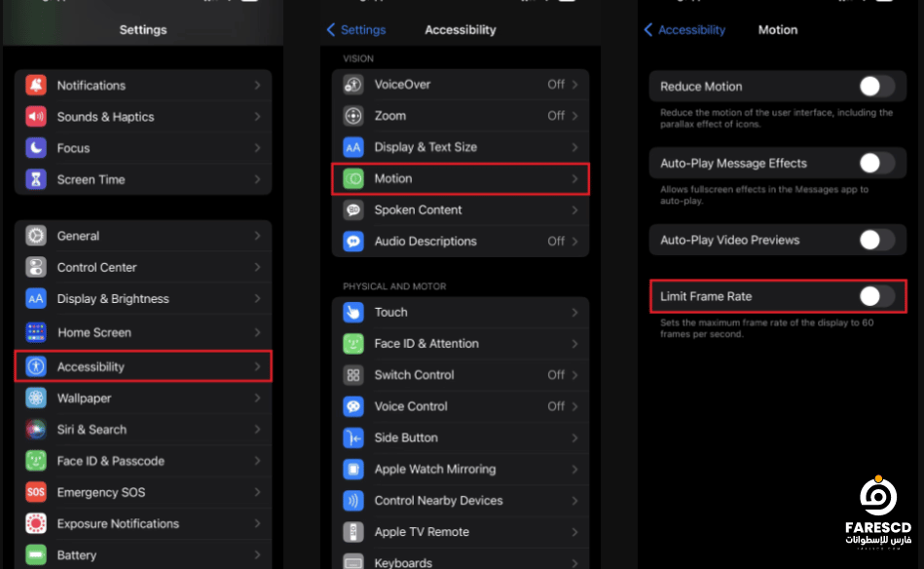Tap the Siri & Search icon

(x=36, y=430)
